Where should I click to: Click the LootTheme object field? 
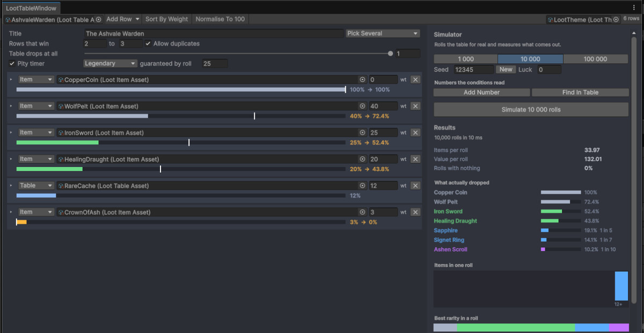click(x=583, y=19)
